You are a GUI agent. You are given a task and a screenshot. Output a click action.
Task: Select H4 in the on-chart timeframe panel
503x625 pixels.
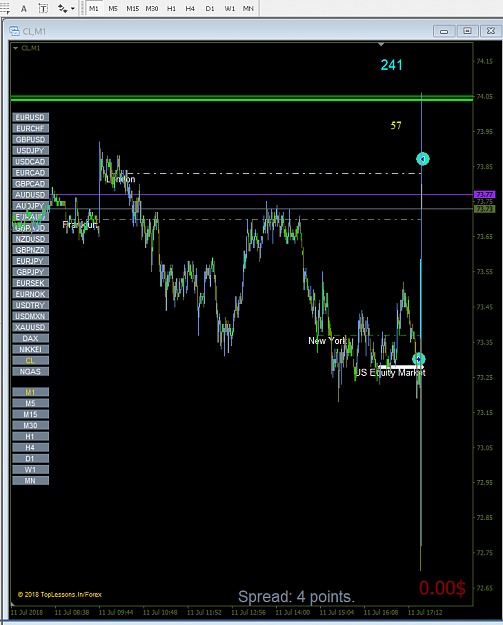point(30,448)
